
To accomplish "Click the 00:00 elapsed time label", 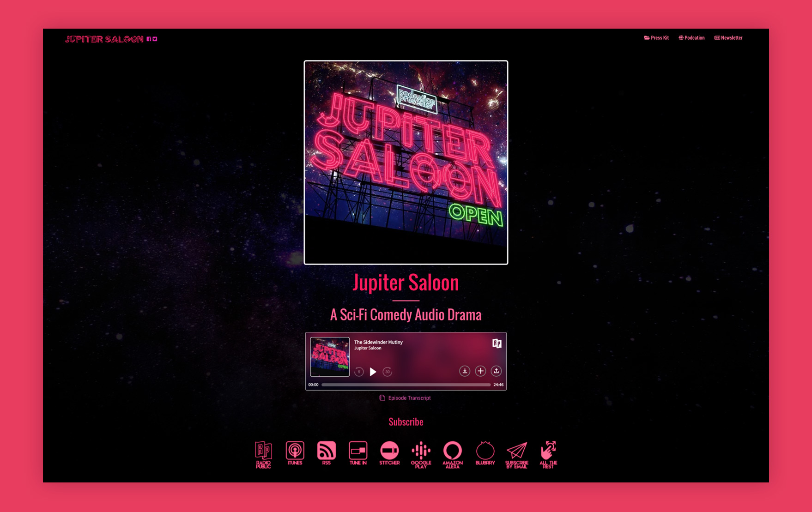I will [313, 385].
